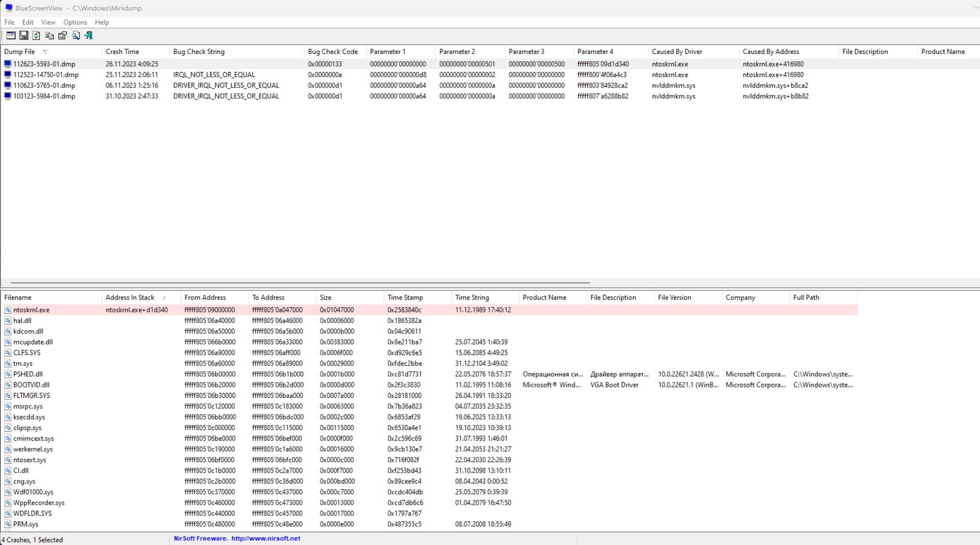Sort lower pane by Filename header
Screen dimensions: 980x545
coord(51,298)
